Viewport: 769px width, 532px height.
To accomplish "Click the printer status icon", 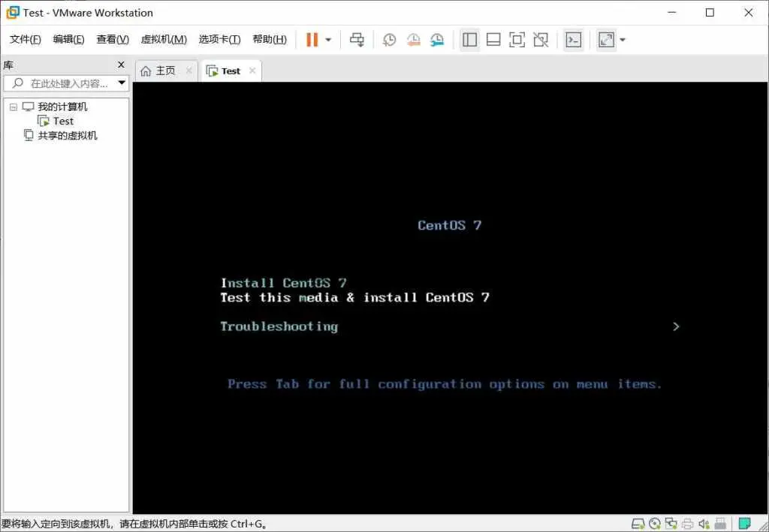I will pos(688,524).
